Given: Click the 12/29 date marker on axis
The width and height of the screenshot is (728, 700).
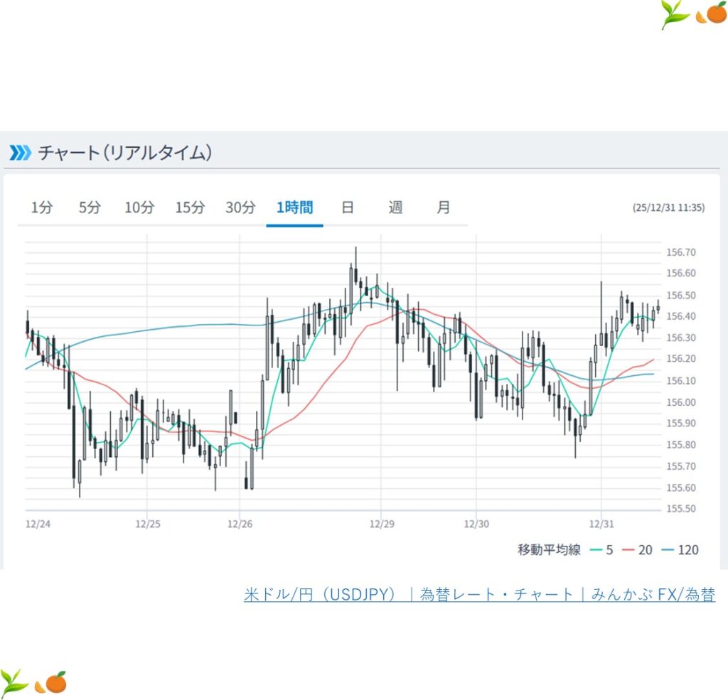Looking at the screenshot, I should pos(380,524).
